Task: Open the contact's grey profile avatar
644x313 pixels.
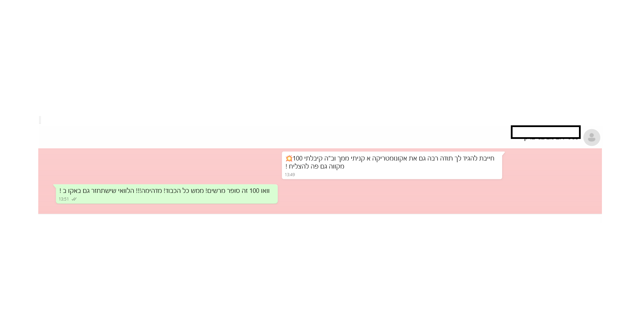Action: coord(591,137)
